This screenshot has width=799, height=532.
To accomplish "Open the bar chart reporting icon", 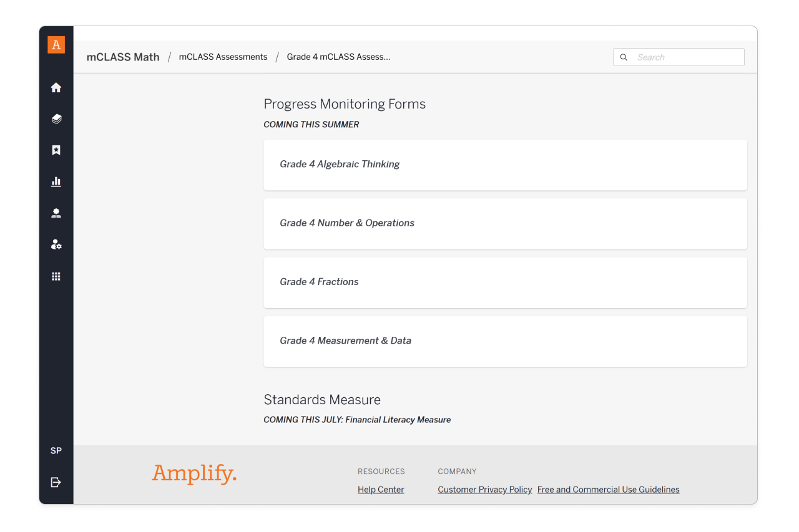I will (56, 182).
